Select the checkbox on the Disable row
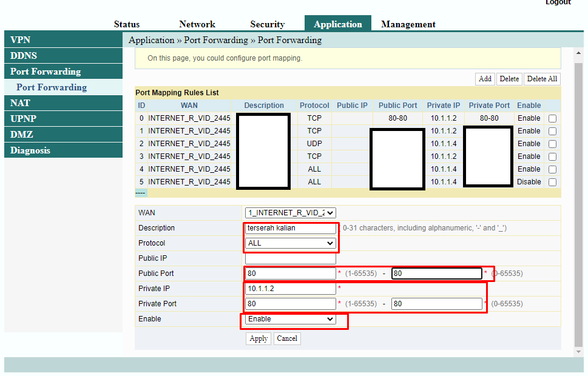Viewport: 588px width, 376px height. [552, 182]
